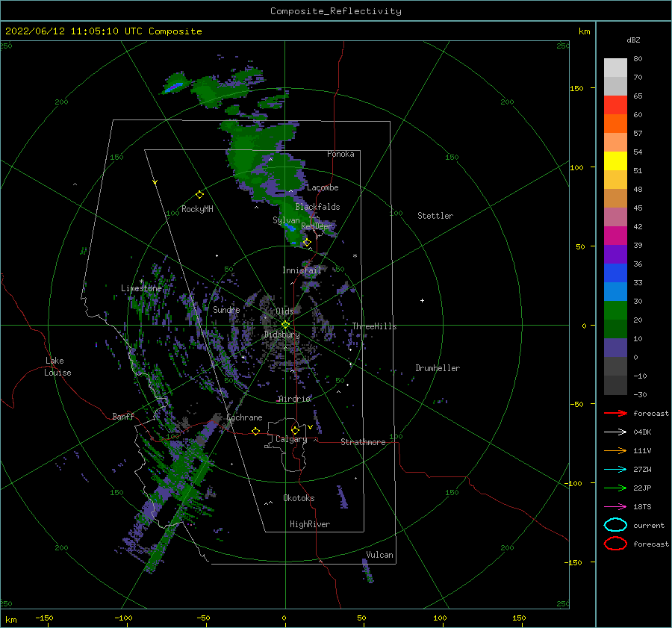Click the red forecast ellipse legend icon
This screenshot has height=628, width=672.
(615, 544)
